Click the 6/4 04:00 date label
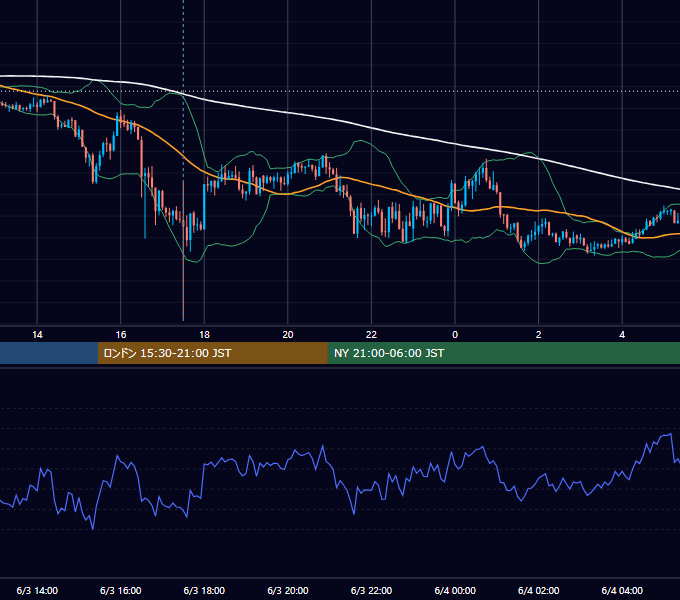Viewport: 680px width, 600px height. tap(622, 590)
